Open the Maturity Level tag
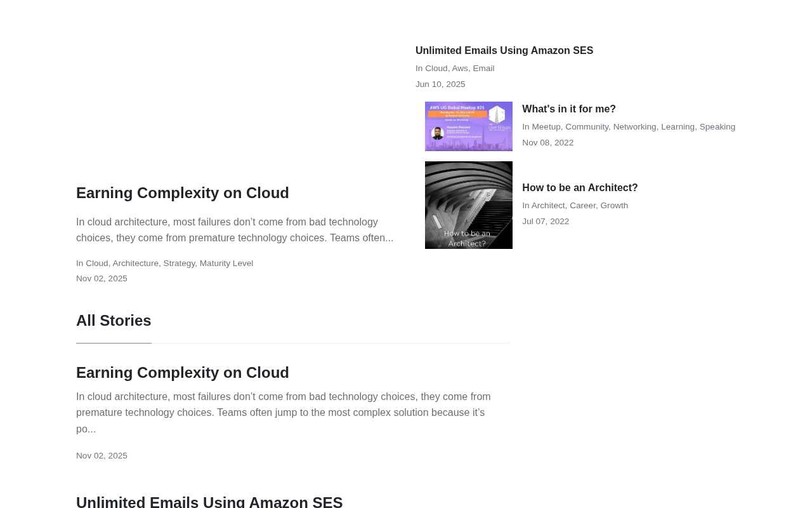Image resolution: width=812 pixels, height=508 pixels. pos(226,264)
